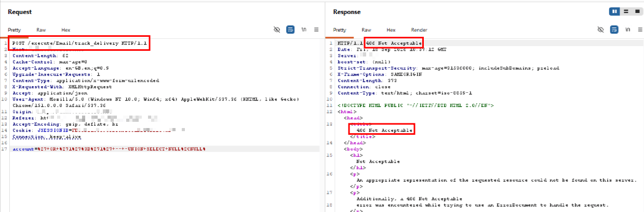Click the opening <head> tag line
644x212 pixels.
pyautogui.click(x=353, y=118)
